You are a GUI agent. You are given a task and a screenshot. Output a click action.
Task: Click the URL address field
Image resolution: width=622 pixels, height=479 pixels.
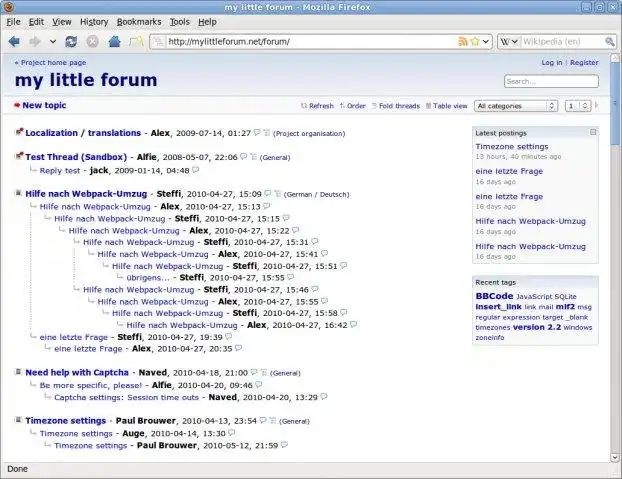point(311,41)
